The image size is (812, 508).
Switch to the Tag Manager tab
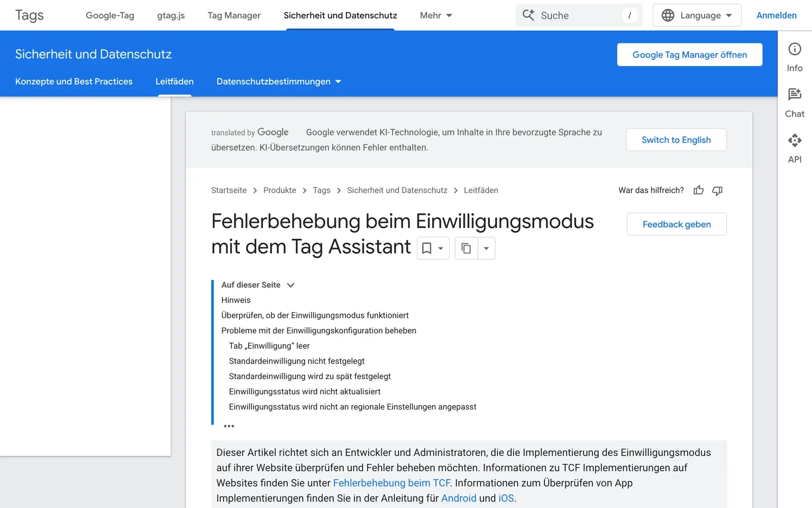click(234, 15)
